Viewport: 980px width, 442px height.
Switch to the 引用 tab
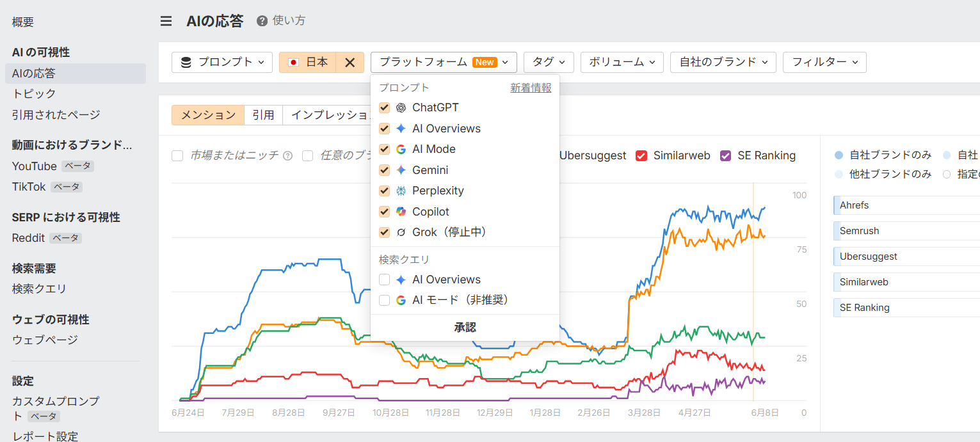click(x=263, y=115)
